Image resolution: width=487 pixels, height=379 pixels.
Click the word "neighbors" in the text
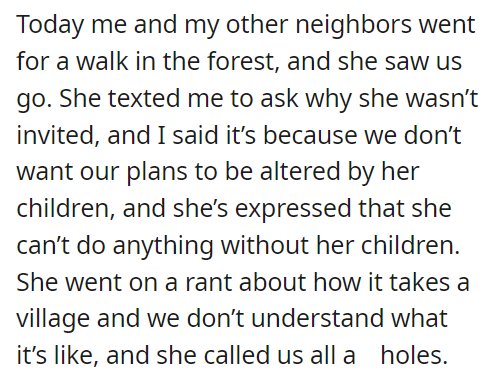[353, 26]
